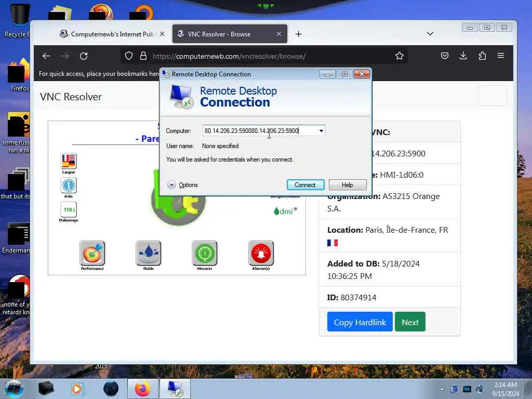The height and width of the screenshot is (399, 532).
Task: Click the Windows Start button
Action: pos(14,389)
